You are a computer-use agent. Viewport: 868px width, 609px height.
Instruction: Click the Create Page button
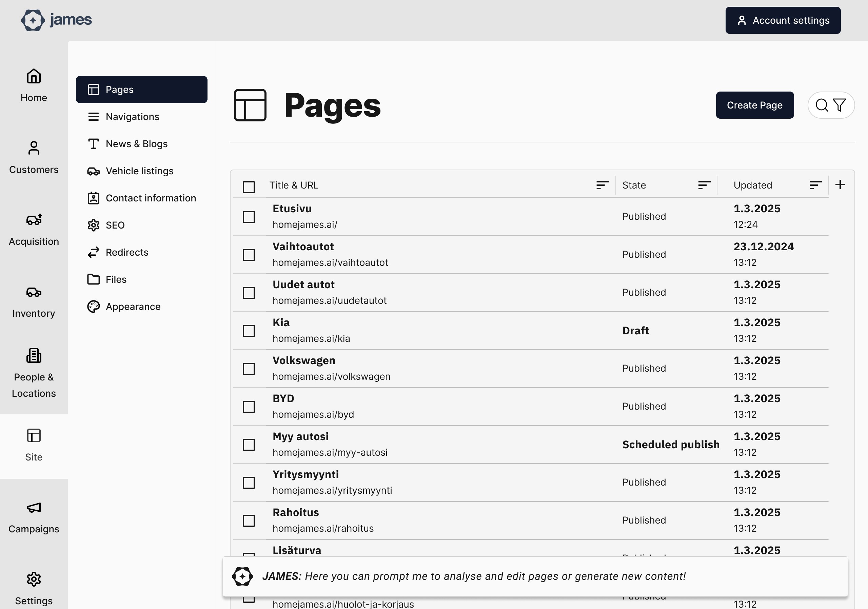755,105
